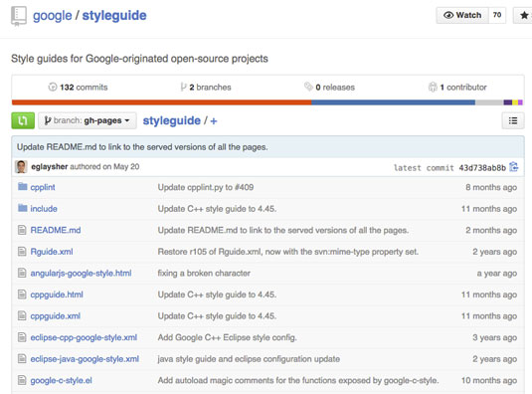Copy latest commit SHA clipboard icon
This screenshot has height=394, width=532.
click(514, 166)
